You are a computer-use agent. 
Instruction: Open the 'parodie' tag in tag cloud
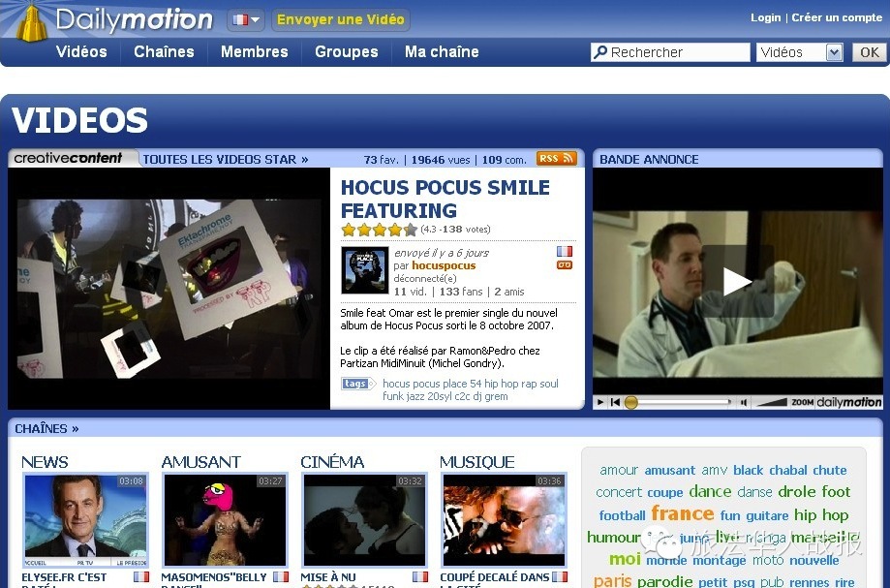point(664,582)
